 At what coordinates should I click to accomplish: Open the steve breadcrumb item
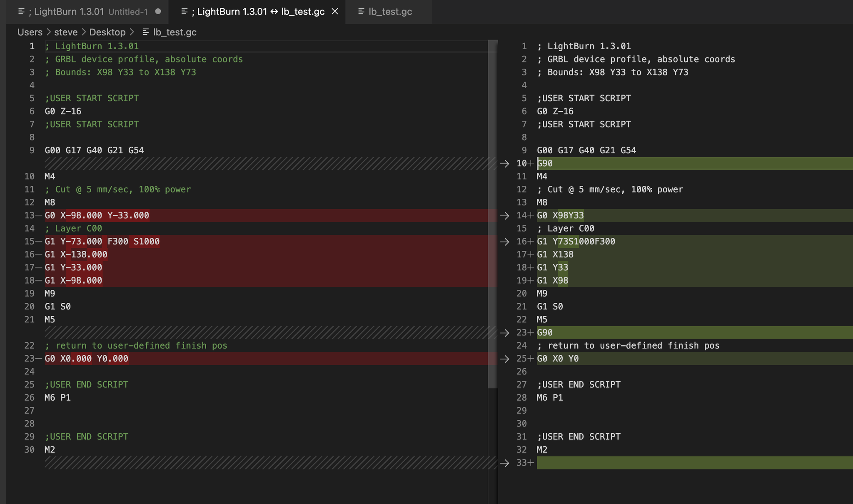(x=66, y=32)
